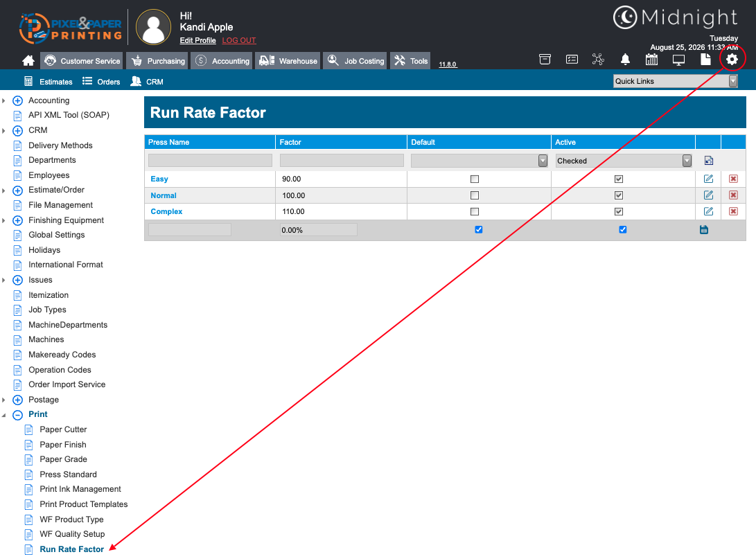Open the document page icon in header
Viewport: 756px width, 559px height.
pos(705,60)
